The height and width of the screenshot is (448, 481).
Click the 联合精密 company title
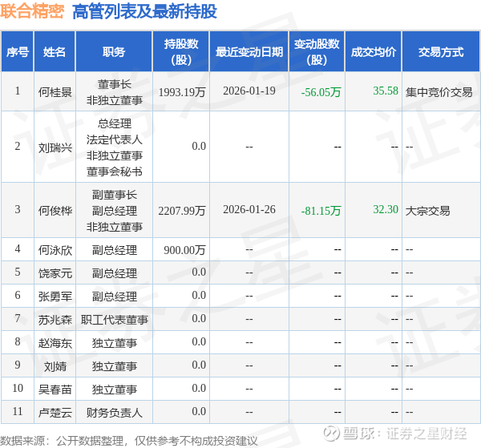[x=32, y=11]
